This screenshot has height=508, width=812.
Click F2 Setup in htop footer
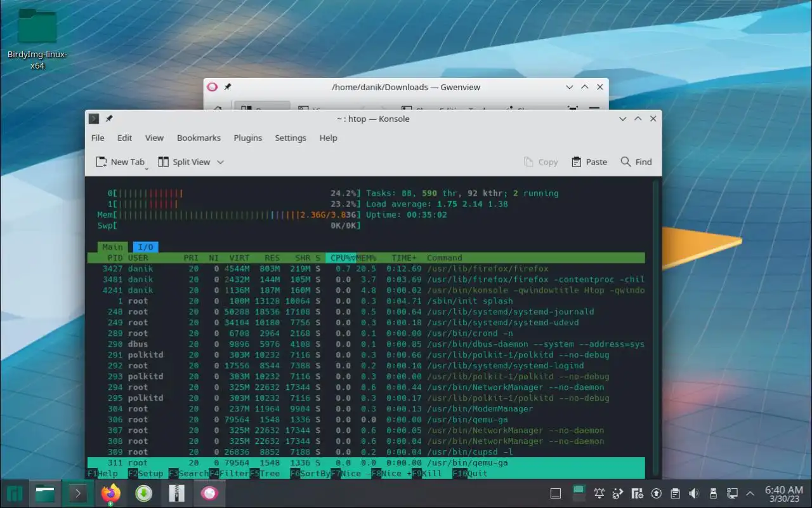tap(146, 474)
